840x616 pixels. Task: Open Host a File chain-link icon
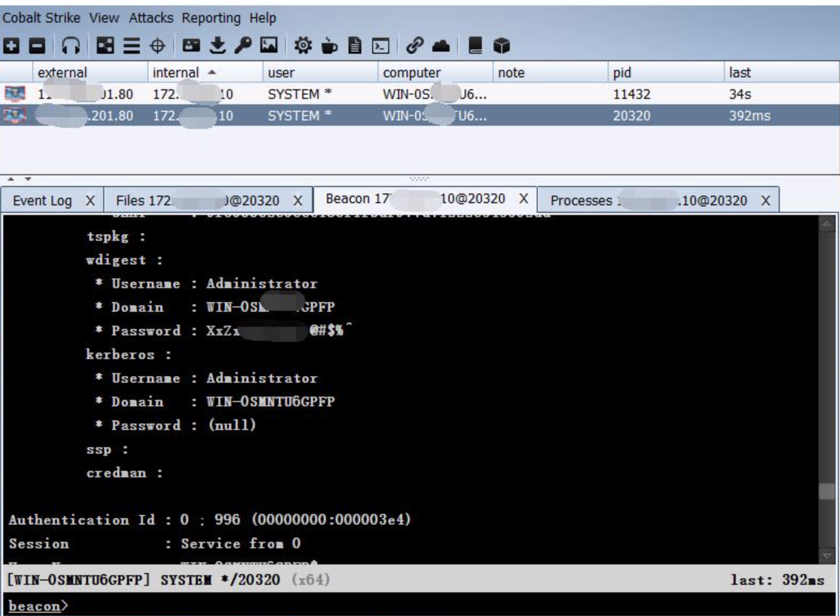[415, 46]
